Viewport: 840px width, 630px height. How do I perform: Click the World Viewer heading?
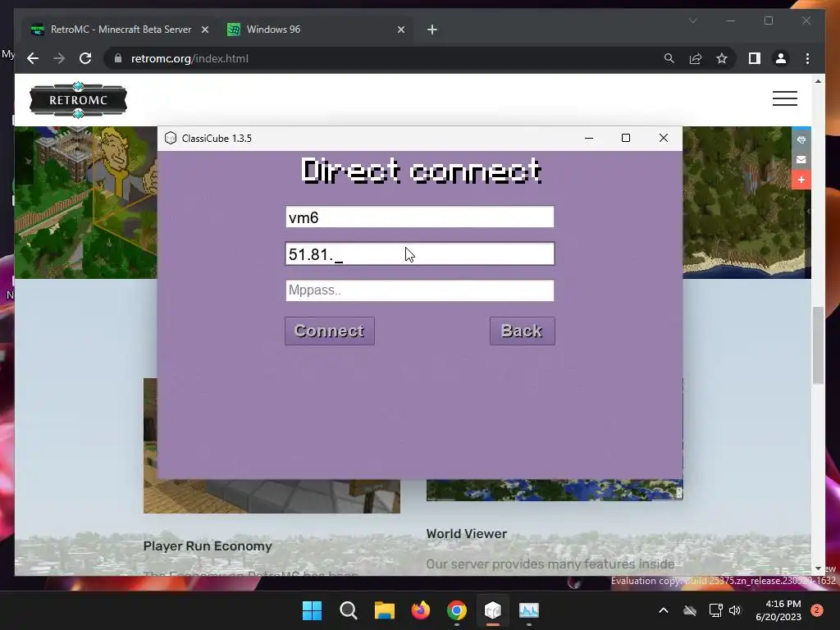pos(467,533)
